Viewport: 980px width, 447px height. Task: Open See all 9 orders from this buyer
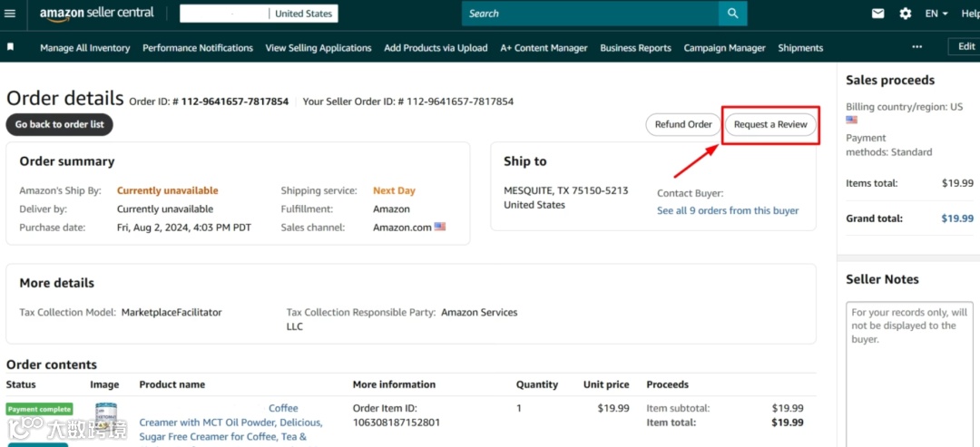coord(728,210)
